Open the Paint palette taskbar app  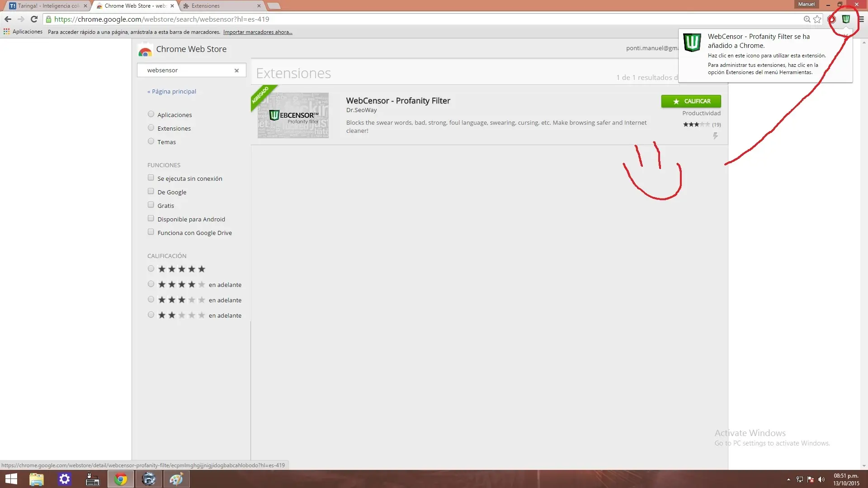(176, 479)
